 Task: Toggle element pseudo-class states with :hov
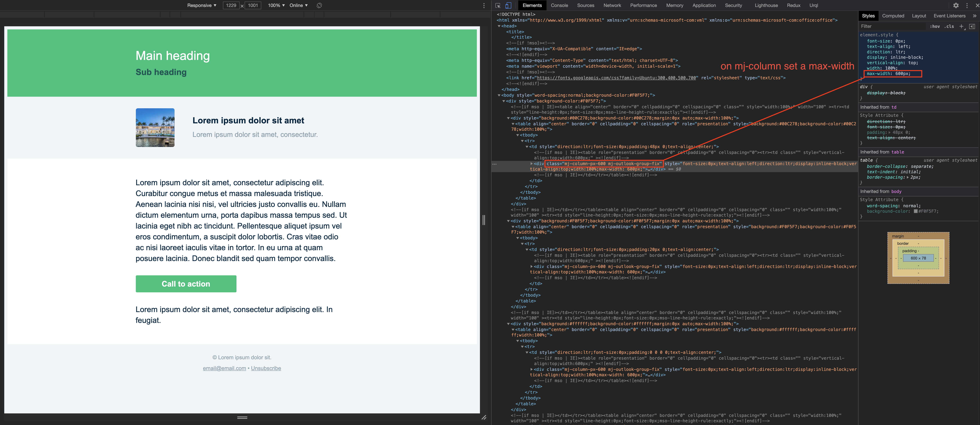[935, 26]
